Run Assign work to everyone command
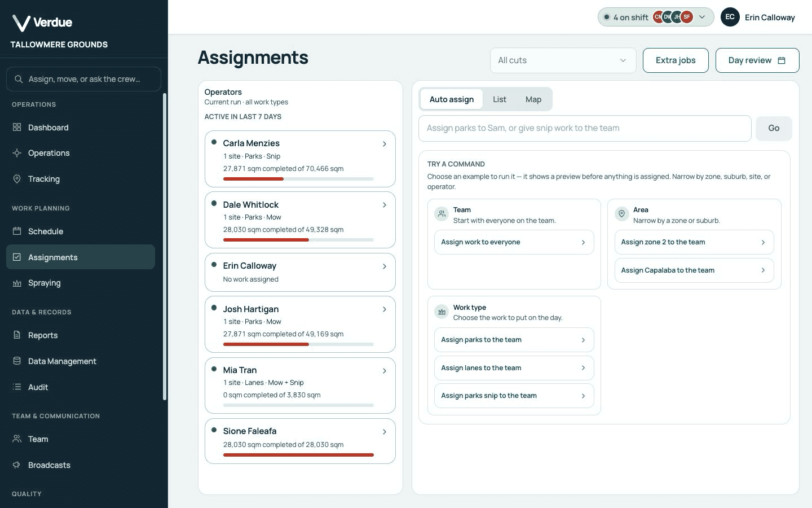Image resolution: width=812 pixels, height=508 pixels. [x=514, y=242]
